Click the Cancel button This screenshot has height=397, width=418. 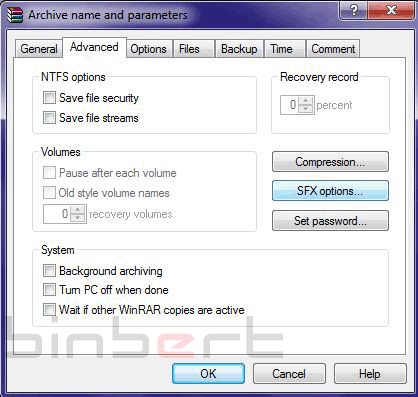click(x=289, y=374)
